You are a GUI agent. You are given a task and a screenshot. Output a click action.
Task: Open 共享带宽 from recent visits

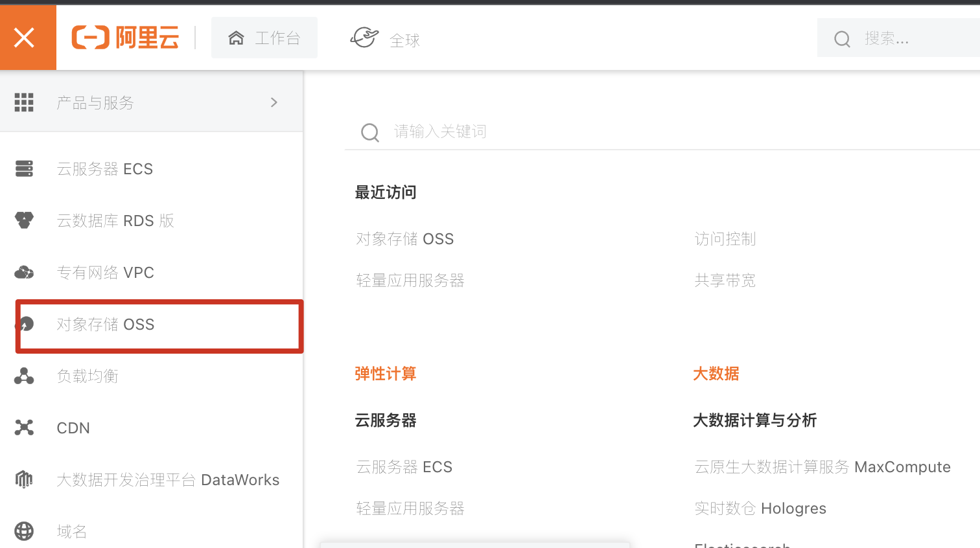click(x=725, y=280)
